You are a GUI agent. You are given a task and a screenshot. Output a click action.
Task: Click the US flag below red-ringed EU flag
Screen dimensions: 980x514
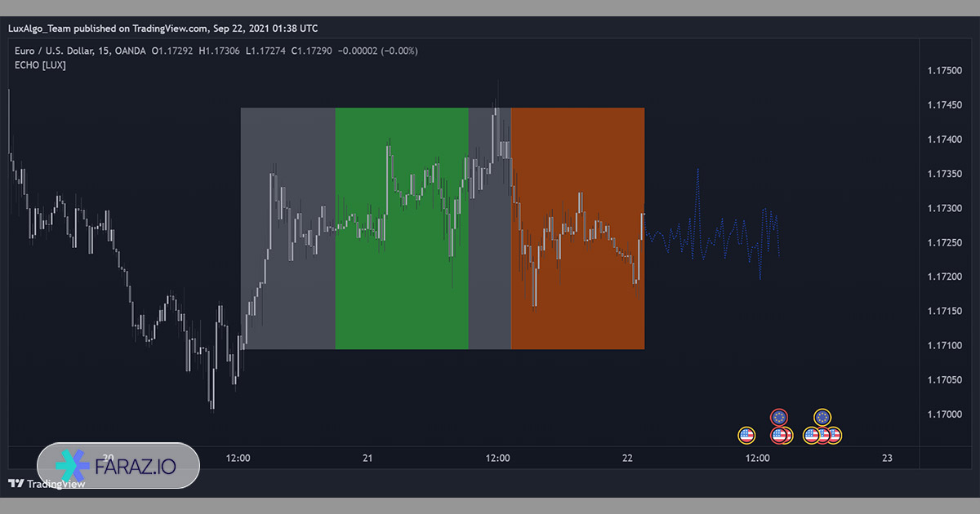(x=779, y=436)
